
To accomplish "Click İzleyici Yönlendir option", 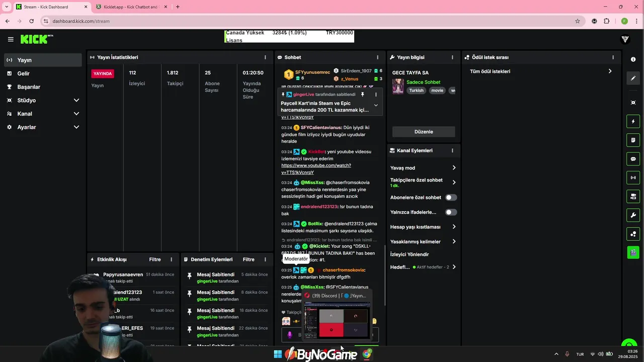I will pyautogui.click(x=410, y=254).
